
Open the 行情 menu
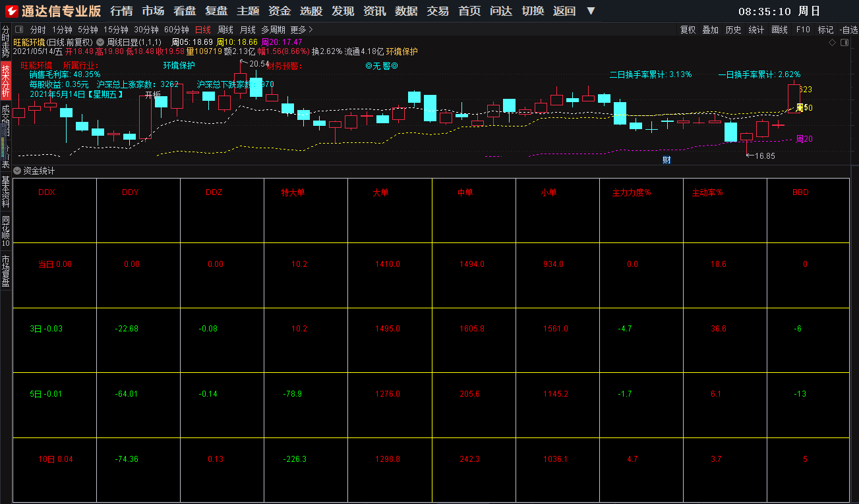(121, 11)
